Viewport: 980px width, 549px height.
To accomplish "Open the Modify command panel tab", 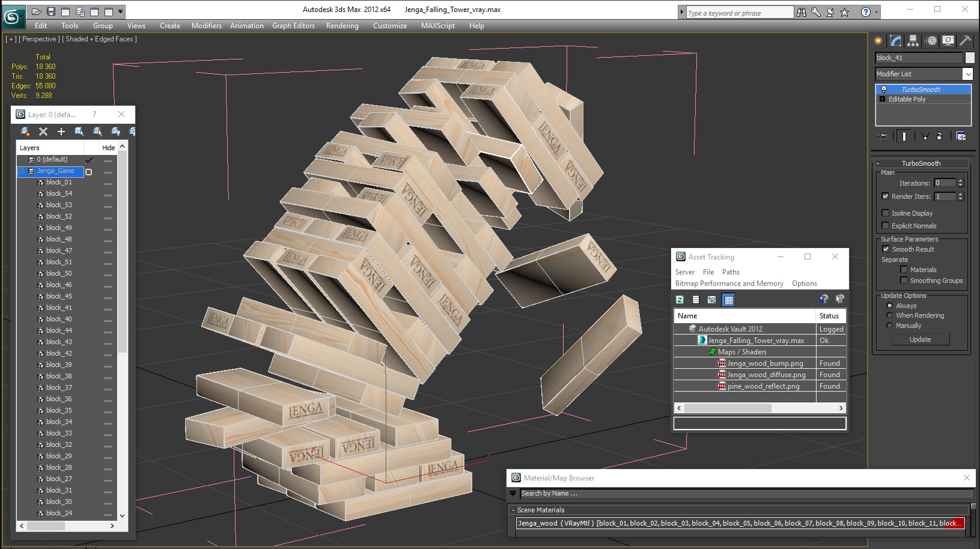I will [x=896, y=41].
